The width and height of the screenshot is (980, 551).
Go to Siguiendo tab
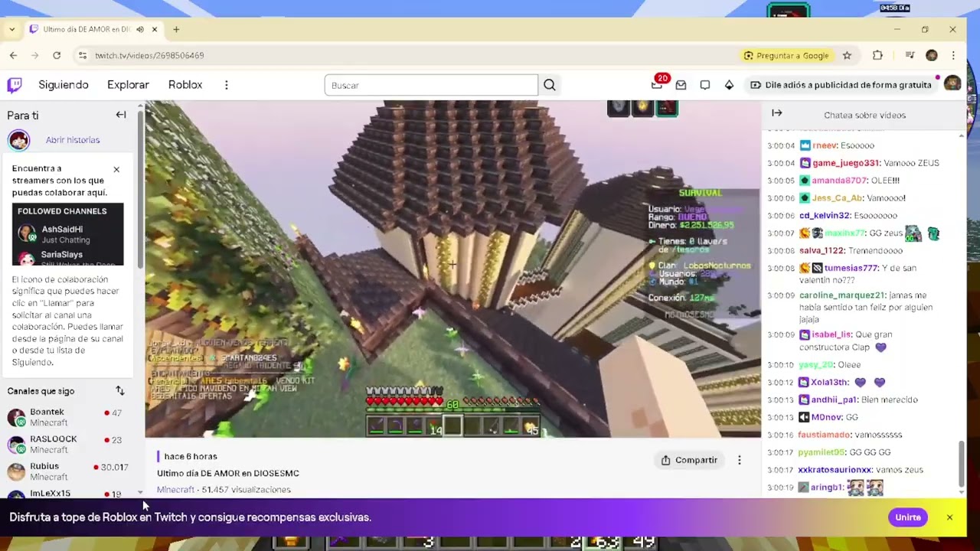click(64, 85)
